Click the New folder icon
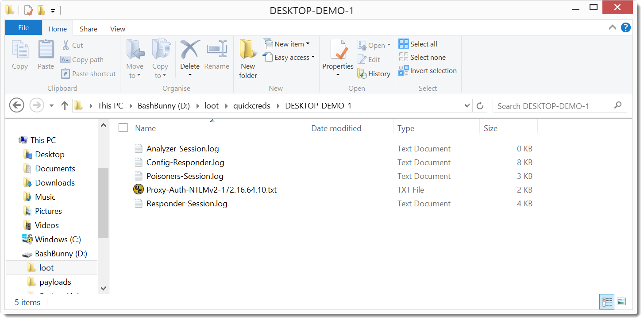Viewport: 644px width, 321px height. [248, 50]
